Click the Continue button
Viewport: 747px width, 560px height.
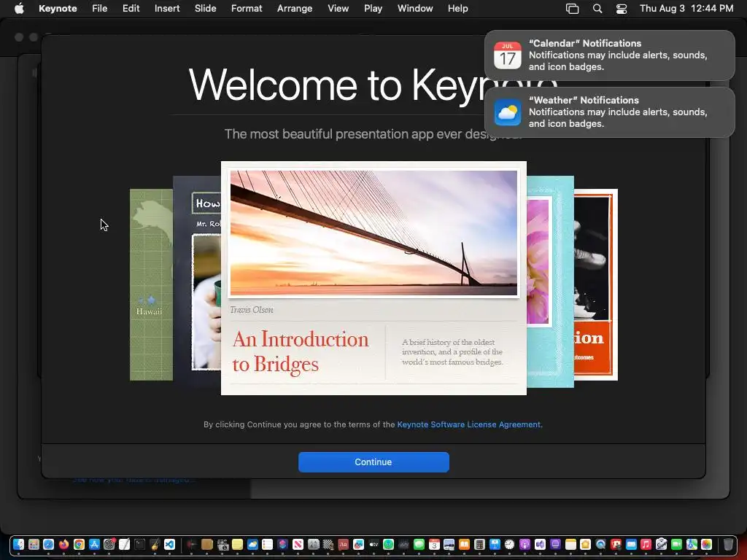point(373,462)
